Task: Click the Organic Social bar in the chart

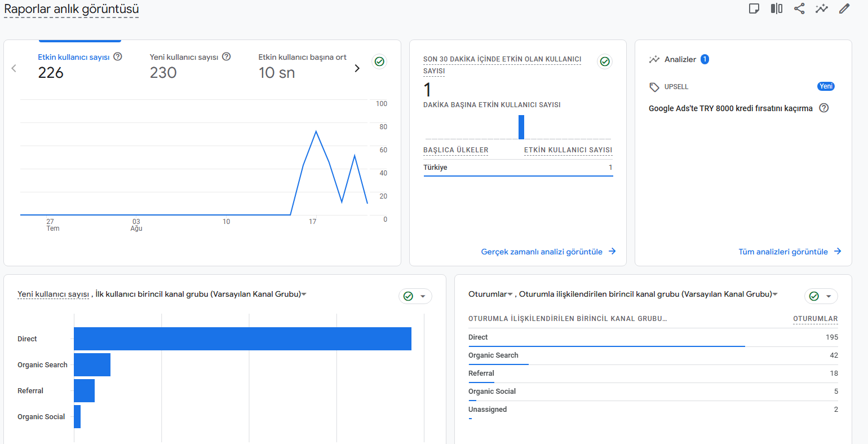Action: [x=77, y=416]
